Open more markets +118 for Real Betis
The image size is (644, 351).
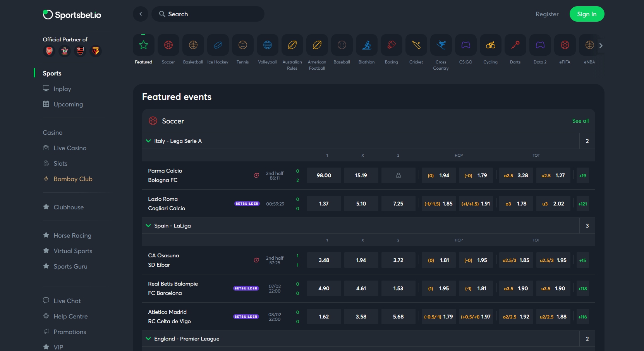(583, 288)
